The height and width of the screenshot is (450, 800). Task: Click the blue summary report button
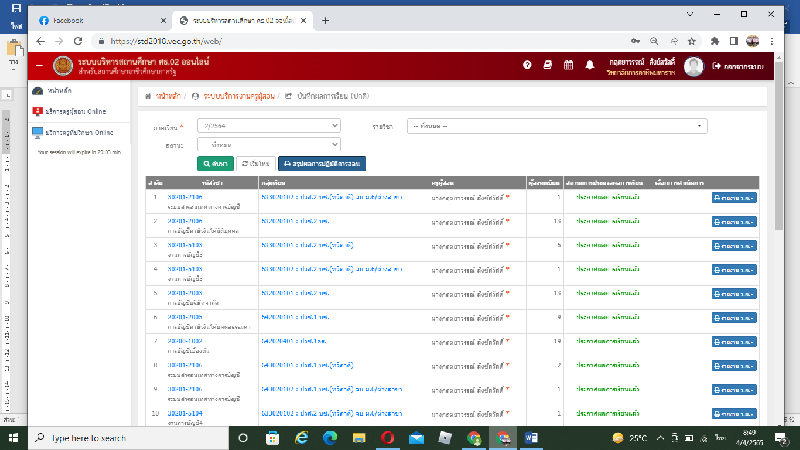tap(322, 162)
